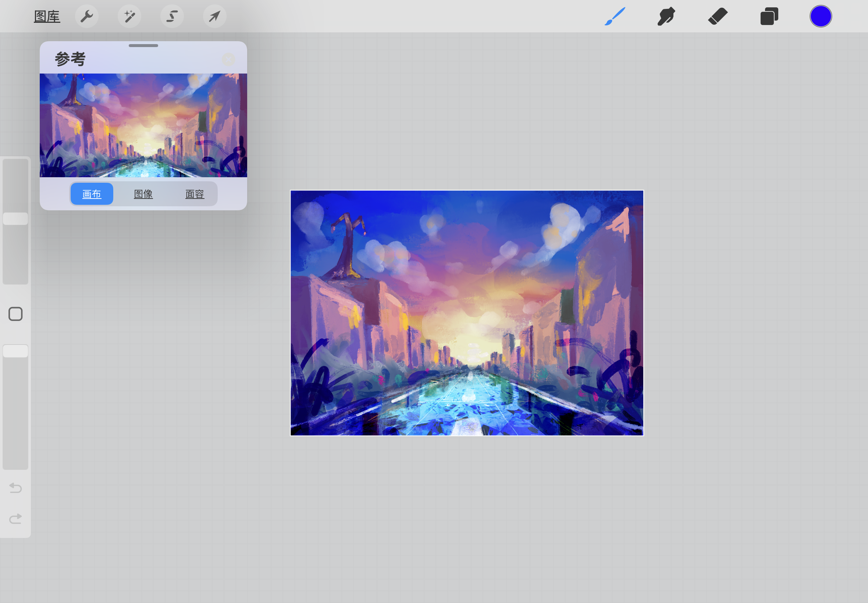Open the Actions wrench menu

(x=86, y=16)
